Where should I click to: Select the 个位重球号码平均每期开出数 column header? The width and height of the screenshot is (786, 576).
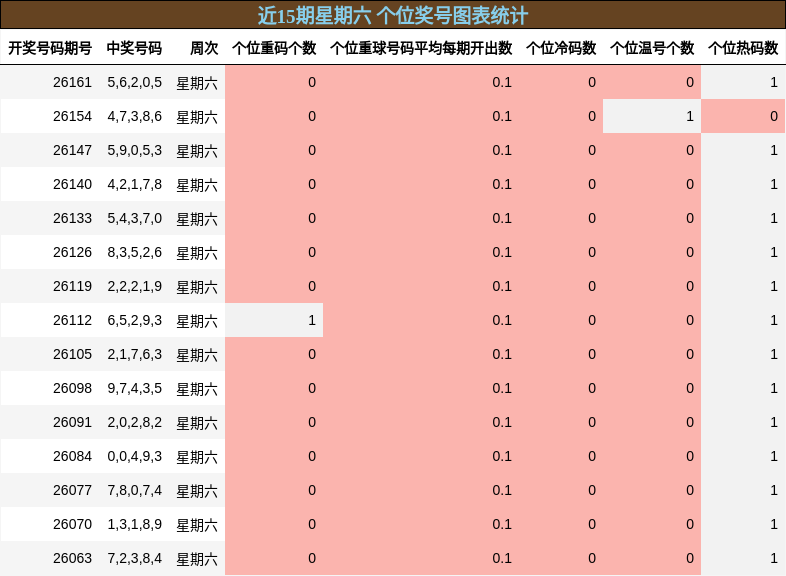tap(421, 48)
